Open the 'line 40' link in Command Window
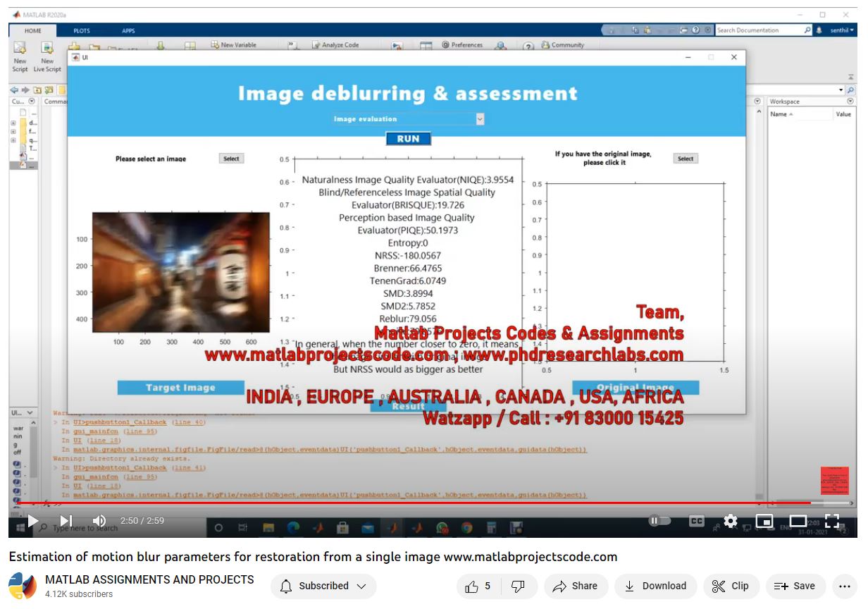The height and width of the screenshot is (609, 868). [x=190, y=422]
